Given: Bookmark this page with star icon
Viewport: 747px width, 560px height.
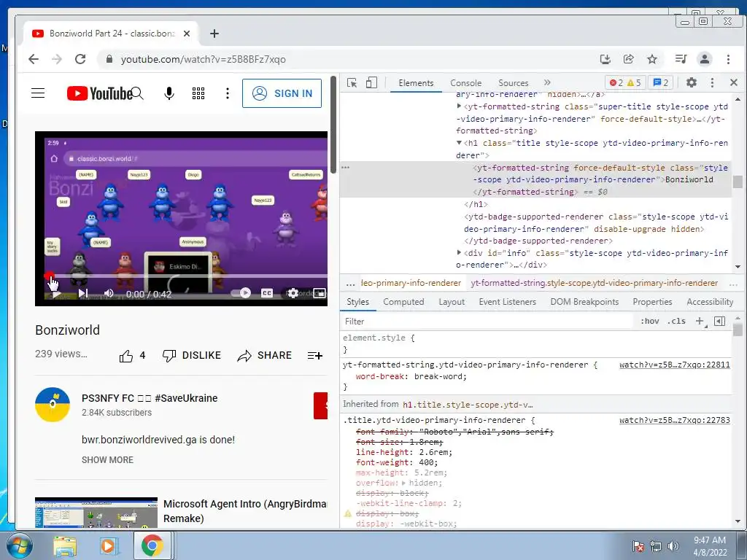Looking at the screenshot, I should click(652, 59).
